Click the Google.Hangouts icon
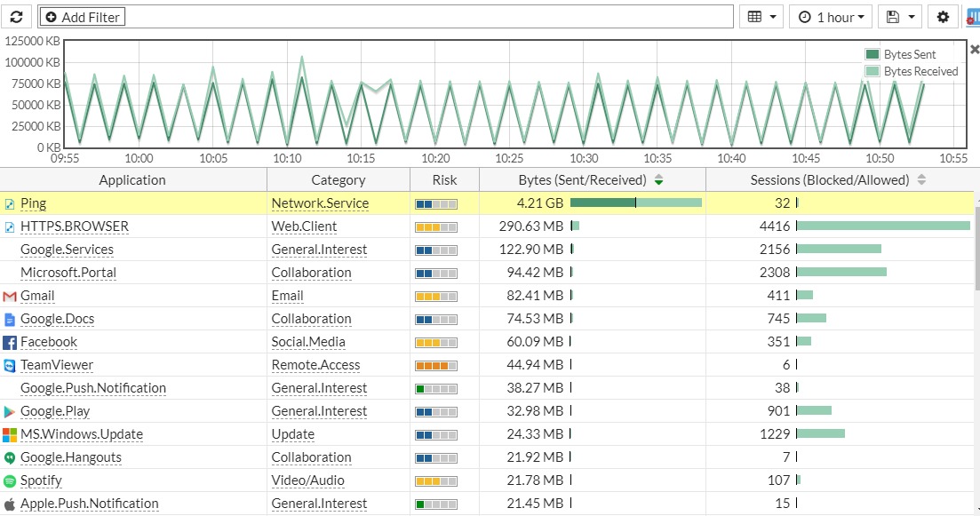The width and height of the screenshot is (980, 516). click(11, 457)
